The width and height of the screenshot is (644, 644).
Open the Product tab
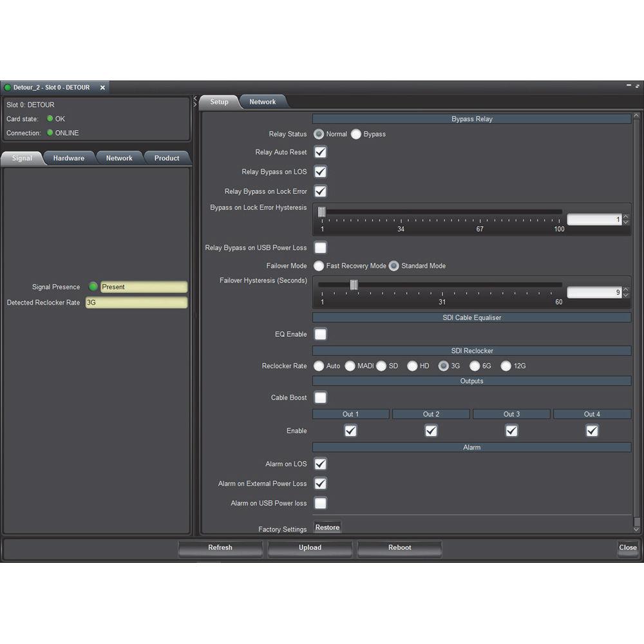167,158
